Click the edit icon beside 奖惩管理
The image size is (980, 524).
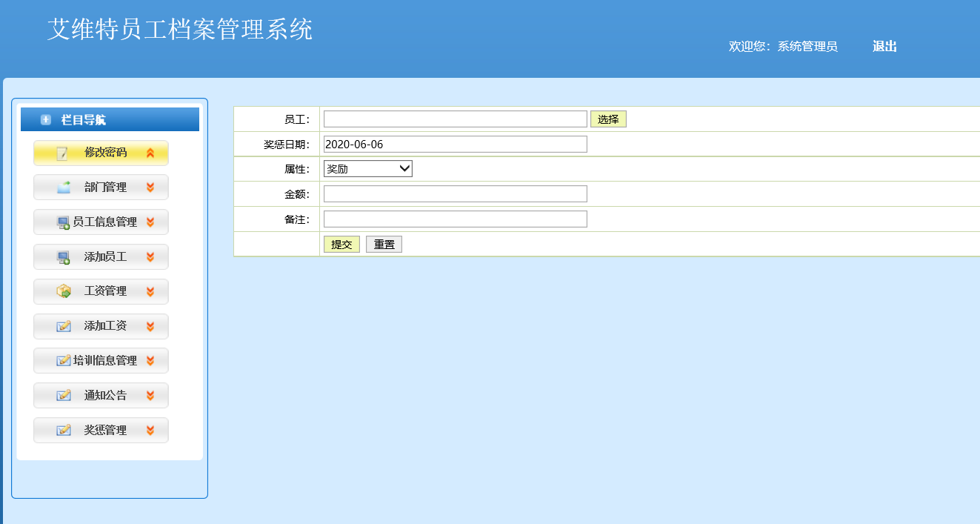(64, 431)
